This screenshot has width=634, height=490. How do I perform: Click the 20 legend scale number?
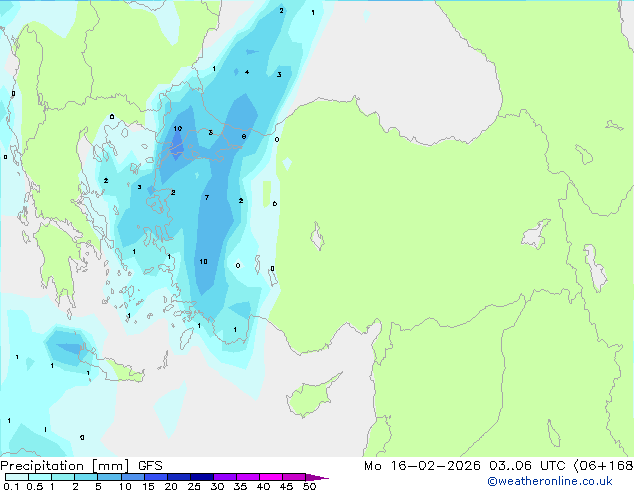[171, 486]
